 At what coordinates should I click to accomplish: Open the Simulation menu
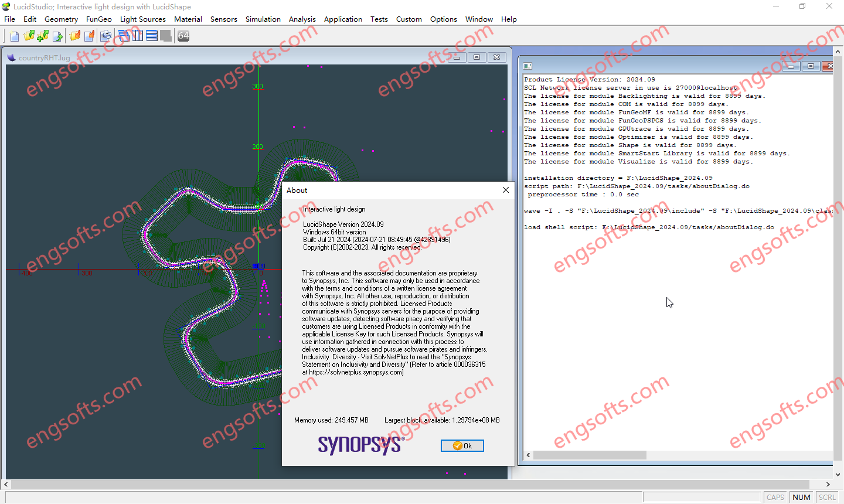[x=263, y=19]
